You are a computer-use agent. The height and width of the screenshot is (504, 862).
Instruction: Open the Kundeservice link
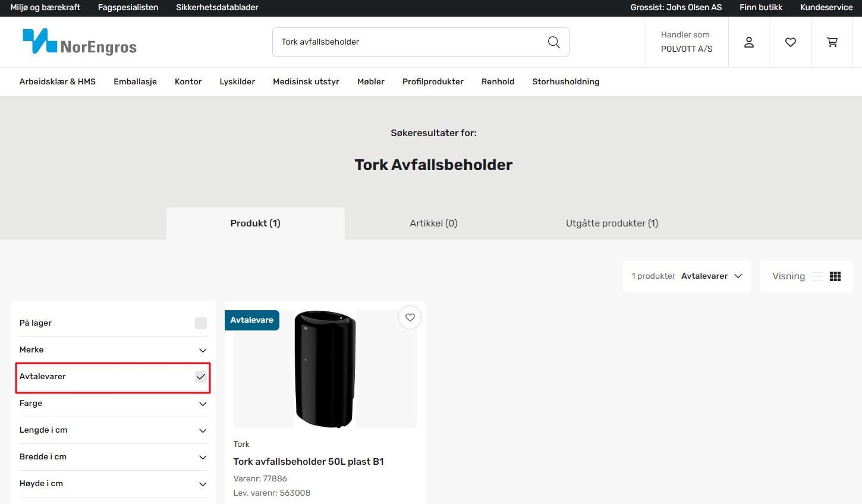point(826,8)
